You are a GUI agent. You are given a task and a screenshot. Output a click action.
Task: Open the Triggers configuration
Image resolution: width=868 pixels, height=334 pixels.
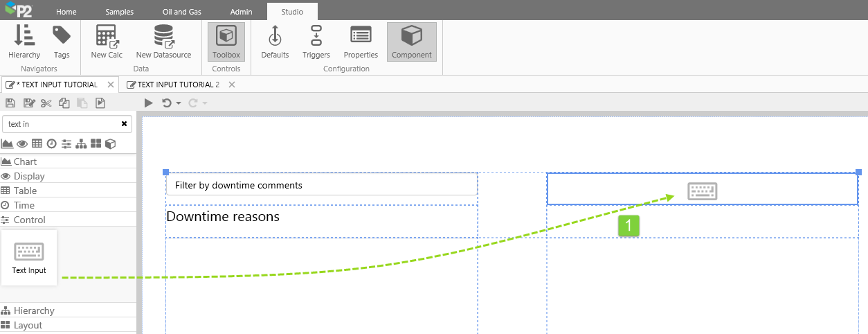pos(316,42)
